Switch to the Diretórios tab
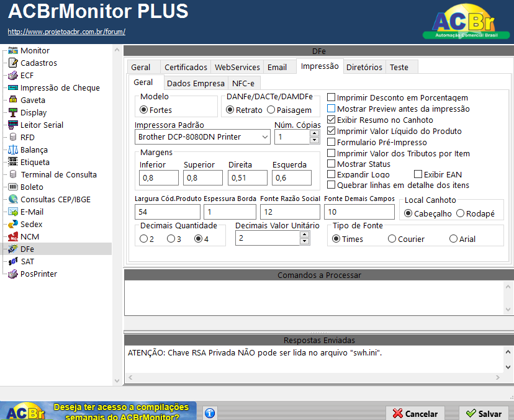514x420 pixels. pyautogui.click(x=364, y=67)
